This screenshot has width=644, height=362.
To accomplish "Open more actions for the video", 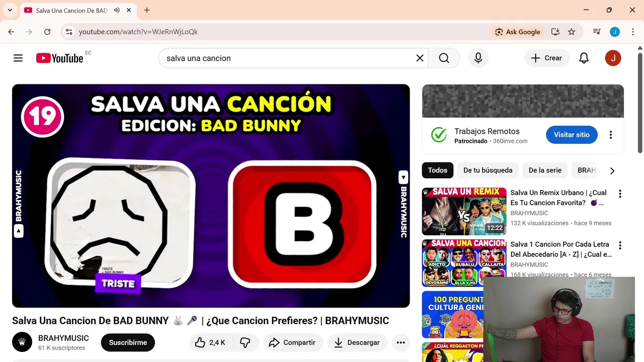I will [400, 342].
